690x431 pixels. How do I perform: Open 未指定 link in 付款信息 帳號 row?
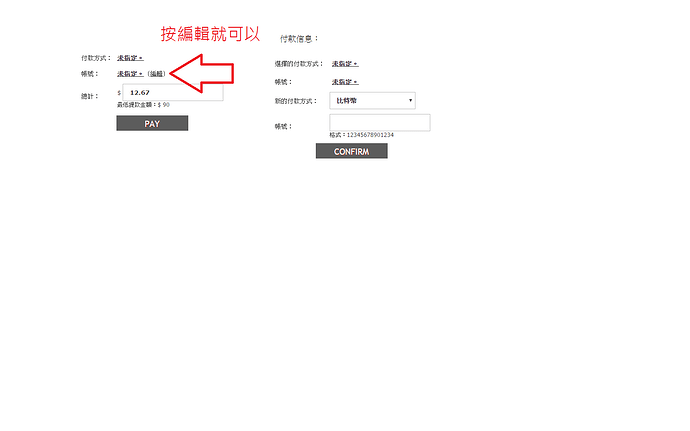click(345, 82)
